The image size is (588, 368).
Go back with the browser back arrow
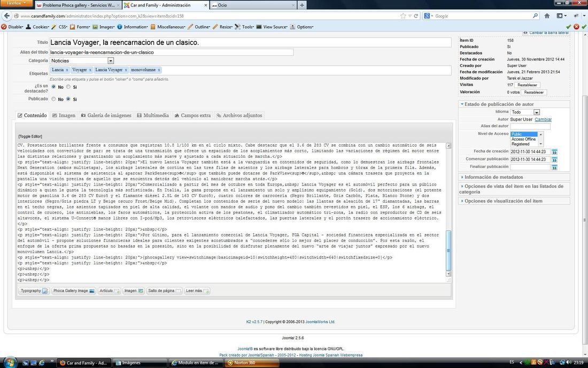click(6, 16)
